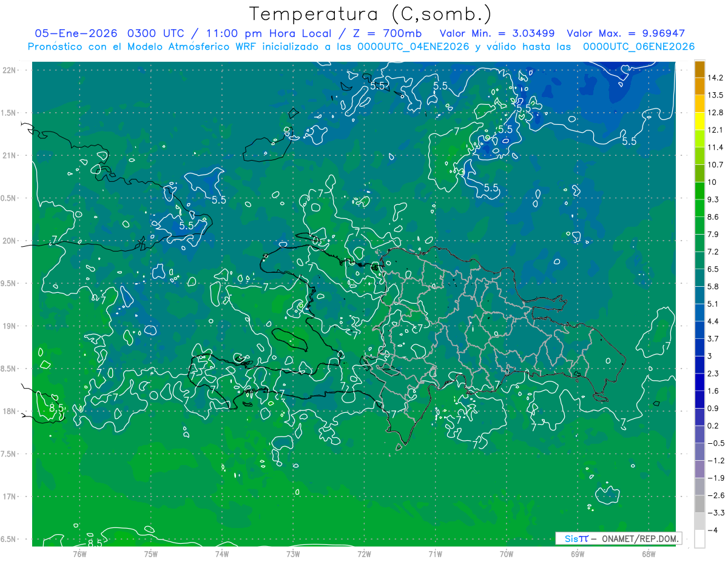
Task: Click the 13.5 color scale label
Action: pos(716,95)
